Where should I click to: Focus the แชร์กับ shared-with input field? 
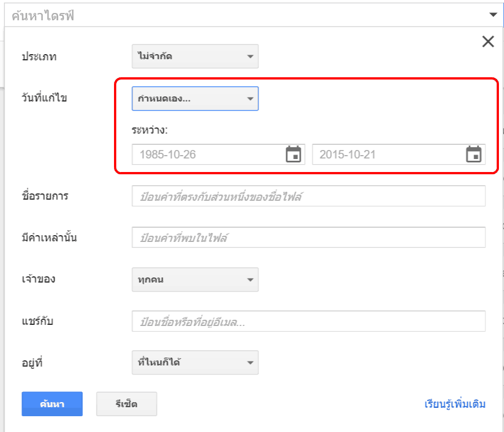point(308,321)
